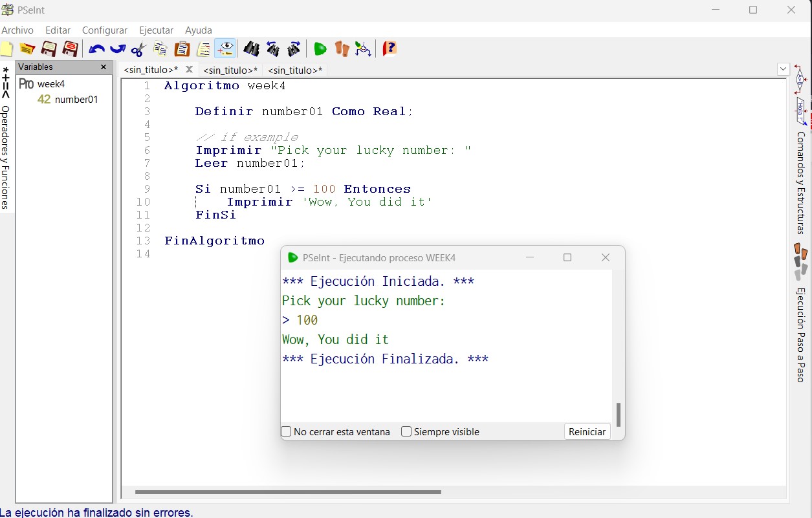The image size is (812, 518).
Task: Minimize the Ejecutando proceso WEEK4 window
Action: pos(530,257)
